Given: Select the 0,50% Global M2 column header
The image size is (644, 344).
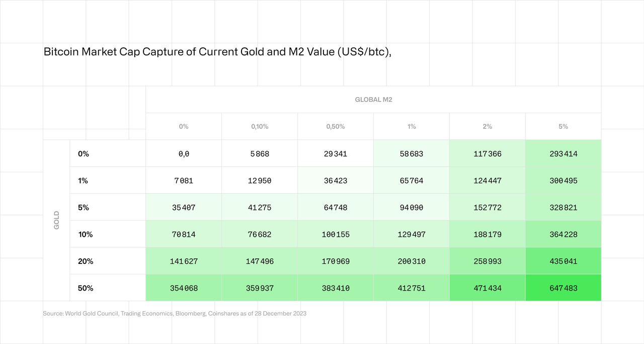Looking at the screenshot, I should (336, 126).
